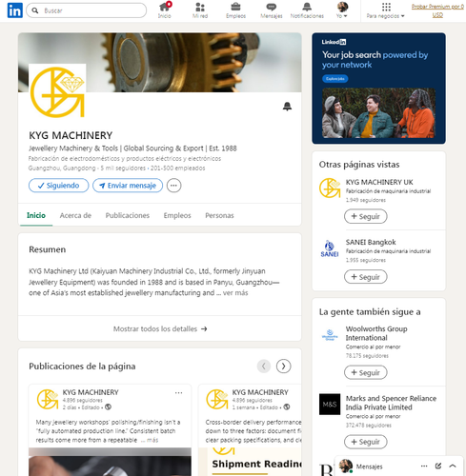Open Empleos briefcase icon
The height and width of the screenshot is (476, 466).
[235, 10]
